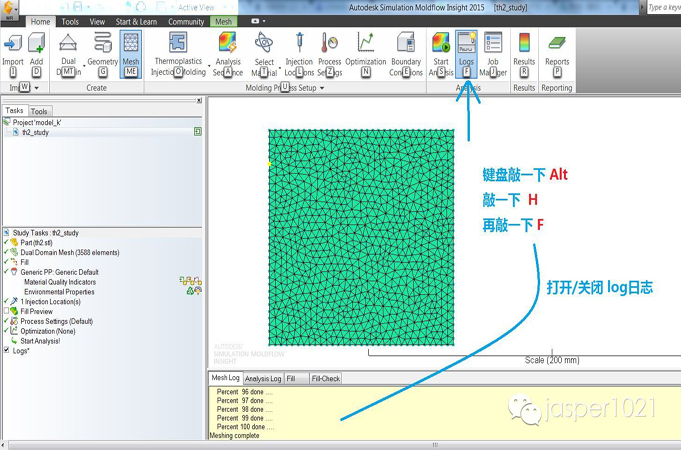Select the Tasks pane tab

tap(14, 111)
